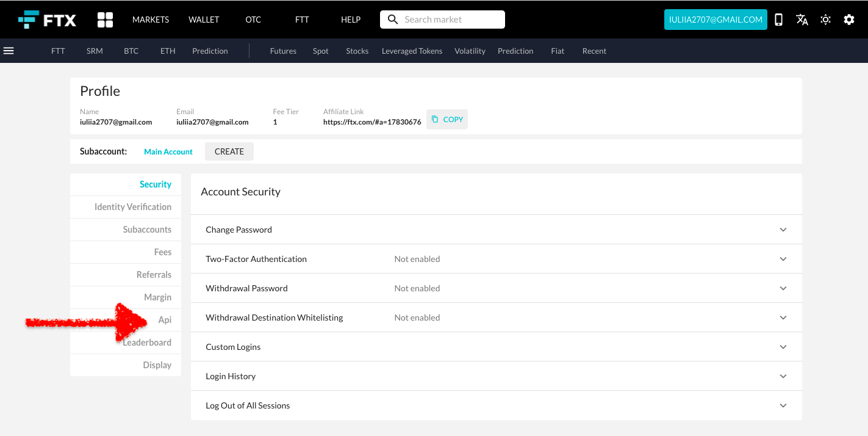The height and width of the screenshot is (436, 868).
Task: Open the WALLET menu item
Action: [204, 19]
